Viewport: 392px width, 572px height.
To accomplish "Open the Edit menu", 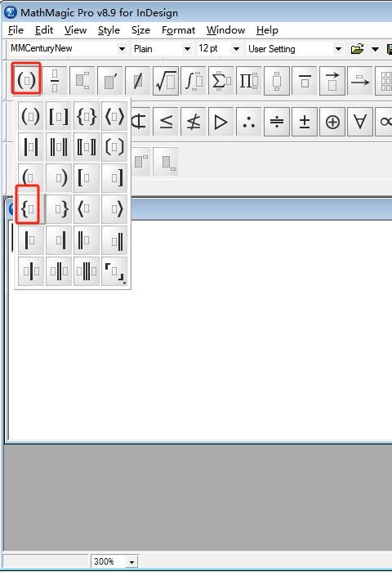I will point(44,30).
